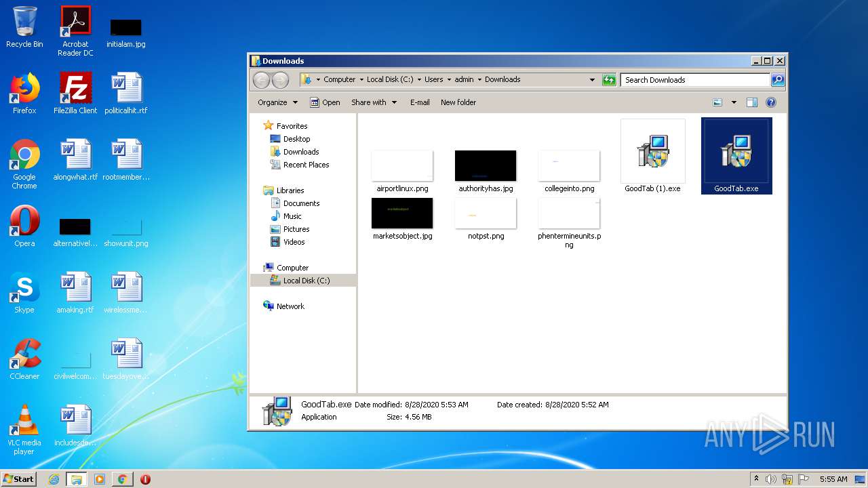Select Network in navigation pane
This screenshot has height=488, width=868.
(290, 306)
